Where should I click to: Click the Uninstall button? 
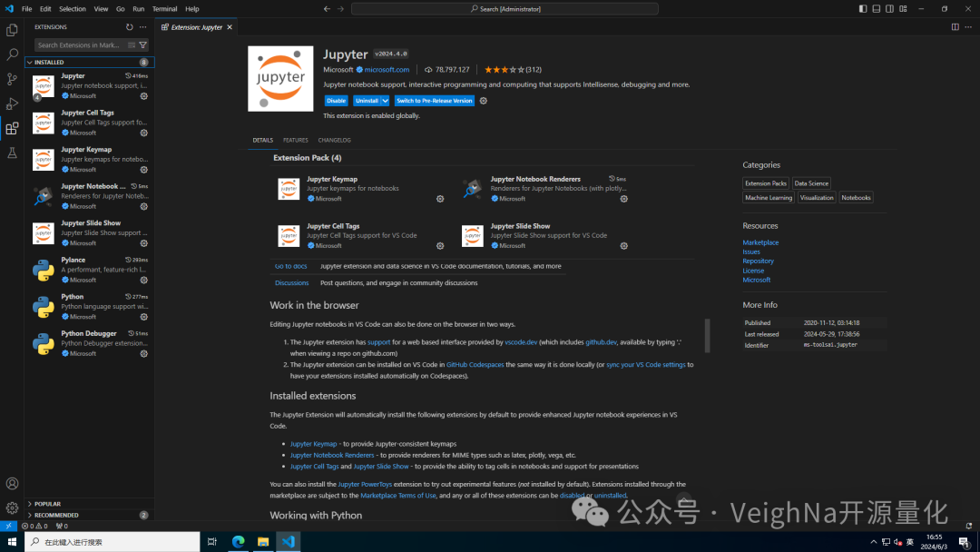(x=367, y=101)
